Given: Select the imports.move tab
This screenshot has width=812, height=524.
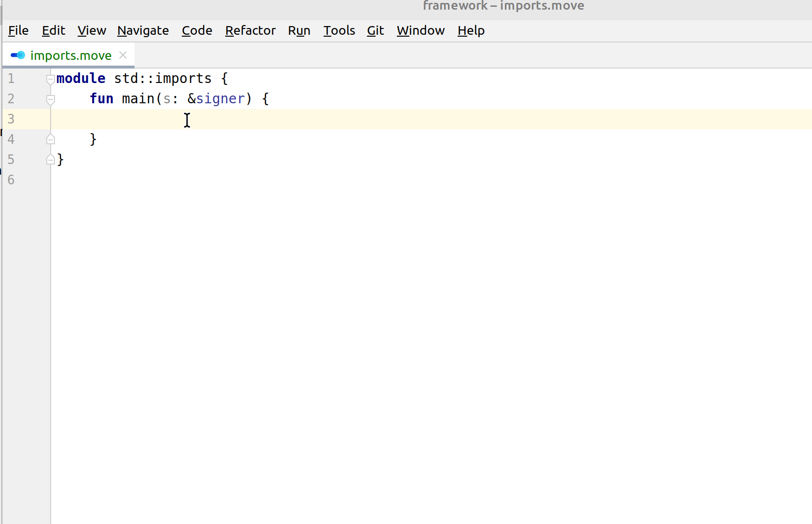Looking at the screenshot, I should pyautogui.click(x=70, y=55).
